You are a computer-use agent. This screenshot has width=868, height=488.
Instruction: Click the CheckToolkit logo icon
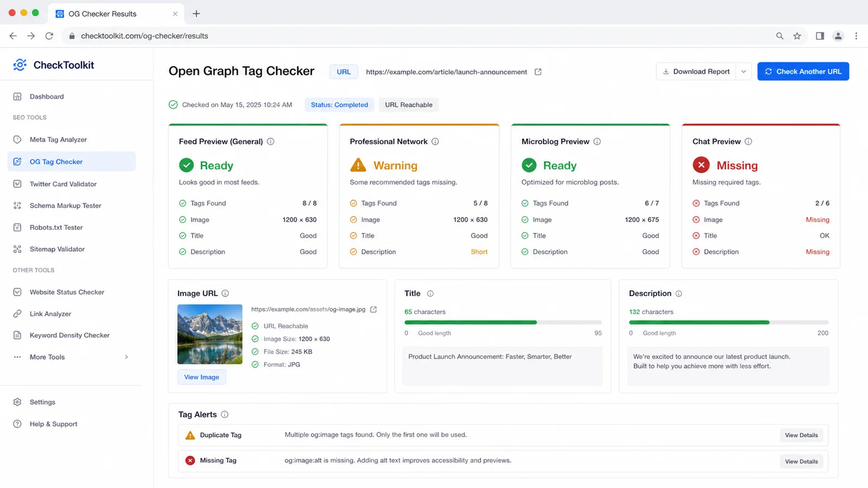coord(20,65)
